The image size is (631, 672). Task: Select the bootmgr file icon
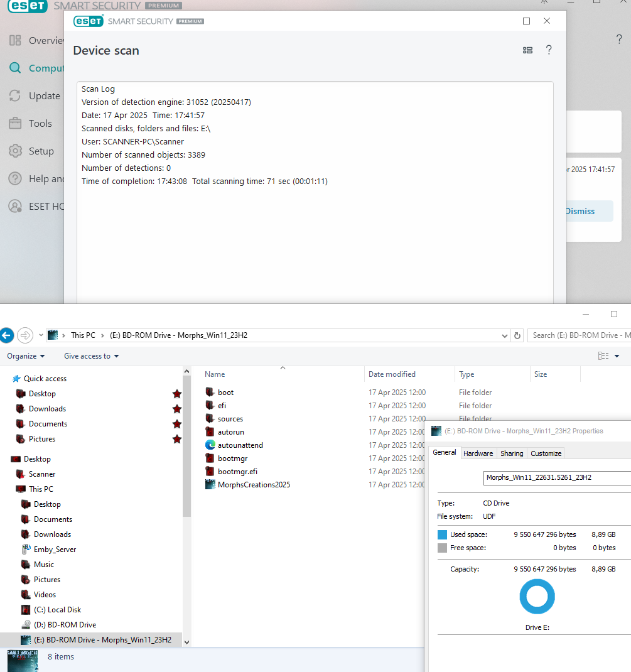click(210, 458)
